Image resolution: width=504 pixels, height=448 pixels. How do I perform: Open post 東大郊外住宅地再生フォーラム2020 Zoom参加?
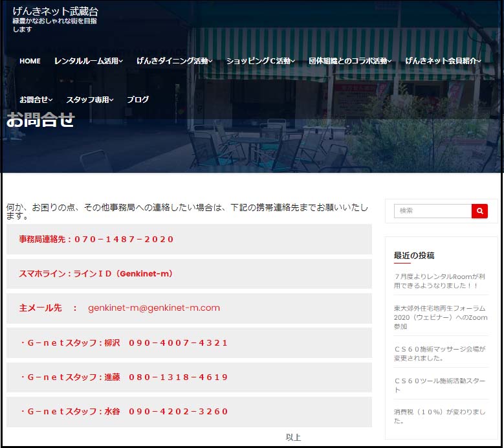(x=441, y=317)
